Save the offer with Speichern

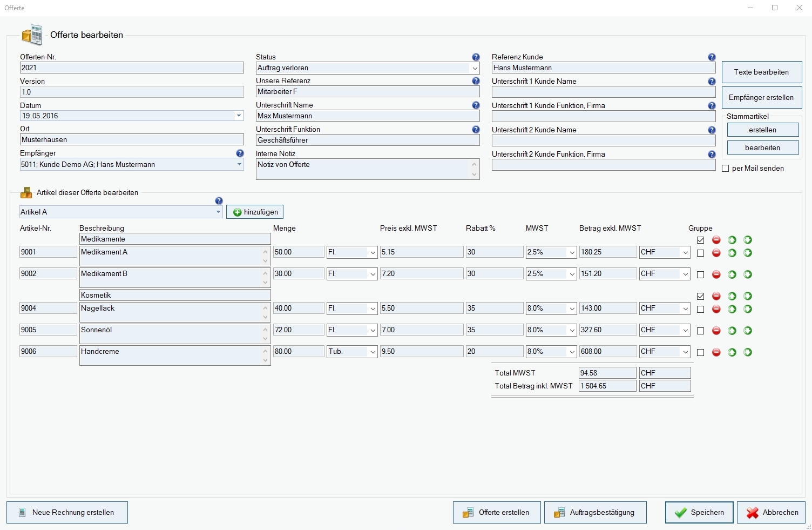pos(699,513)
